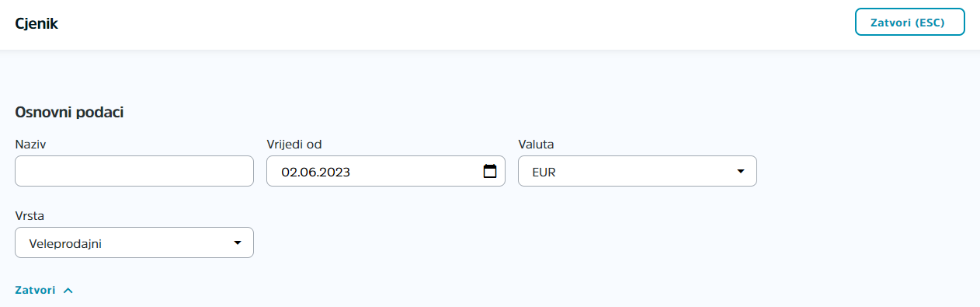Click the chevron-up icon beside Zatvori
Viewport: 980px width, 307px height.
68,290
